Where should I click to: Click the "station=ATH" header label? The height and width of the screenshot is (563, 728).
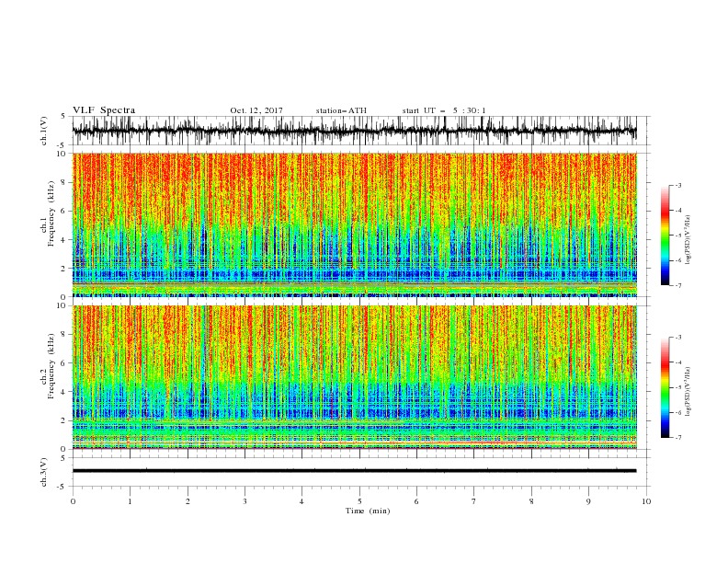coord(341,110)
